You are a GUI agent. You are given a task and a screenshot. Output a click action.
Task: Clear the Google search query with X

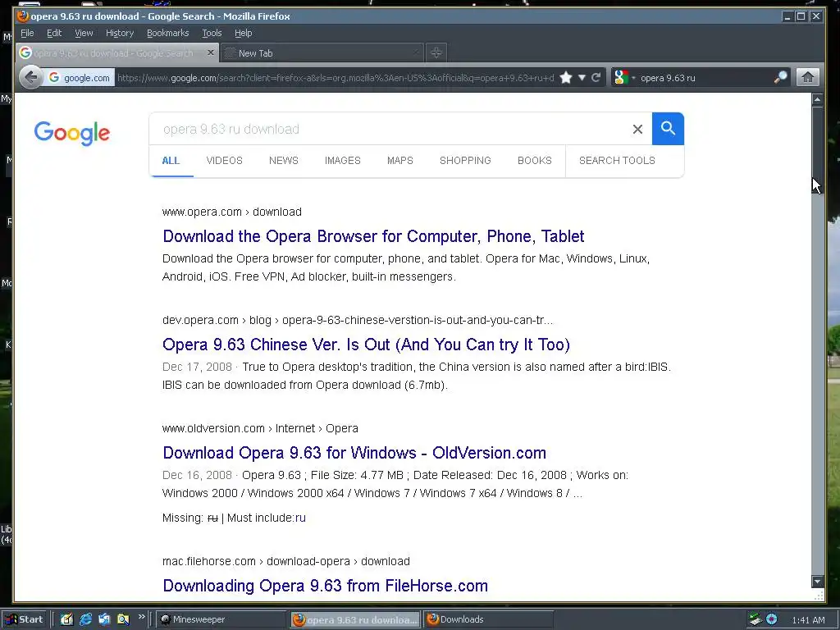tap(637, 129)
